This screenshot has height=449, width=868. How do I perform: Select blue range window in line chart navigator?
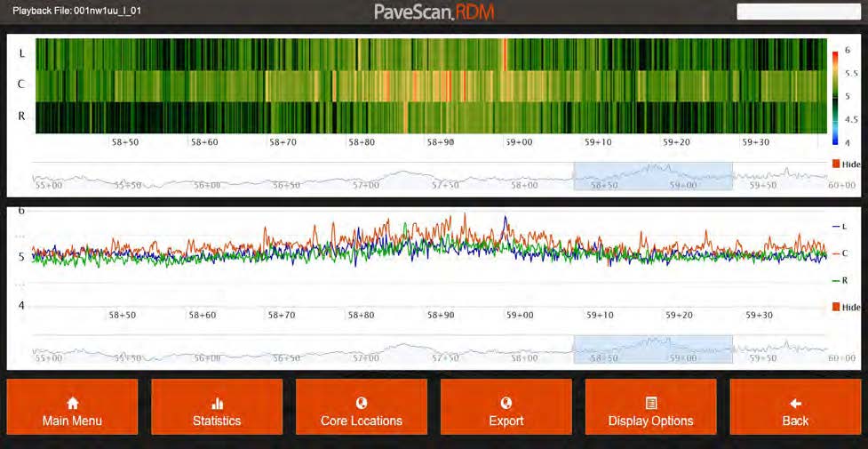(x=652, y=349)
